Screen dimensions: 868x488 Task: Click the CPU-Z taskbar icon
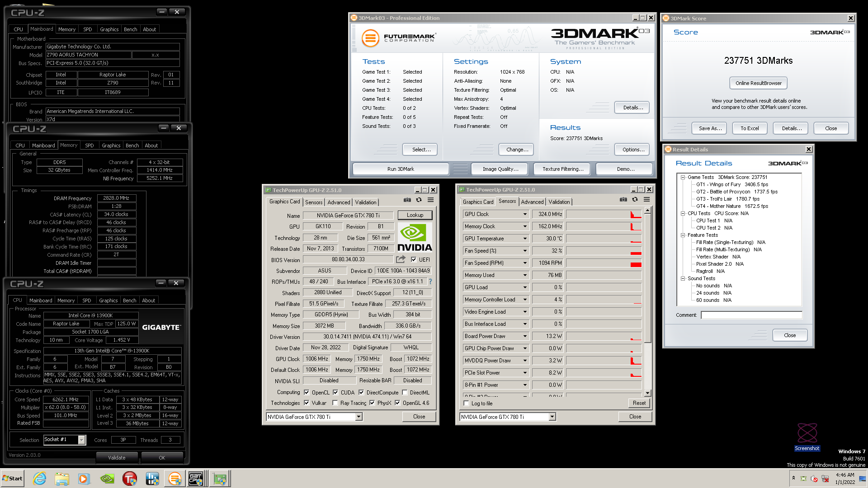point(196,479)
